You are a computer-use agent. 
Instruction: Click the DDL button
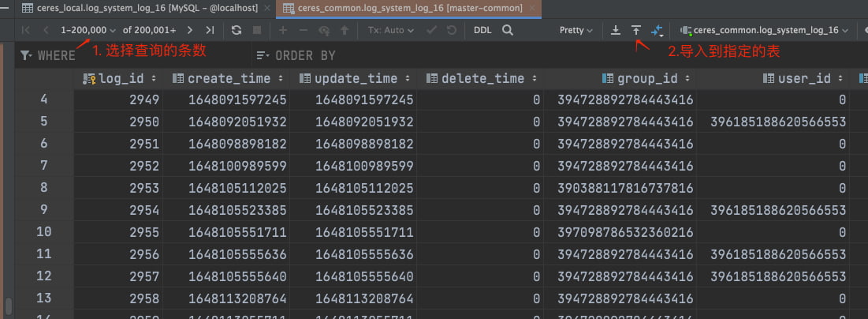[x=482, y=31]
